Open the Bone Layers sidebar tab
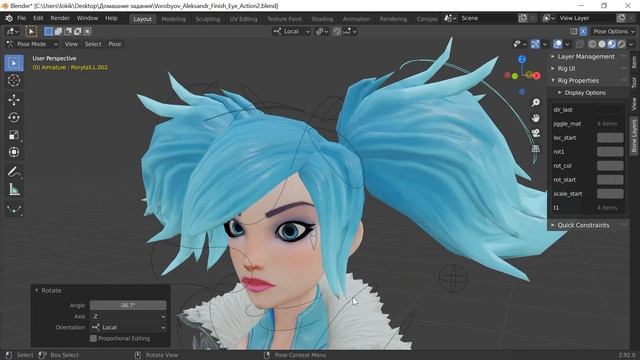Viewport: 640px width, 360px height. point(634,136)
